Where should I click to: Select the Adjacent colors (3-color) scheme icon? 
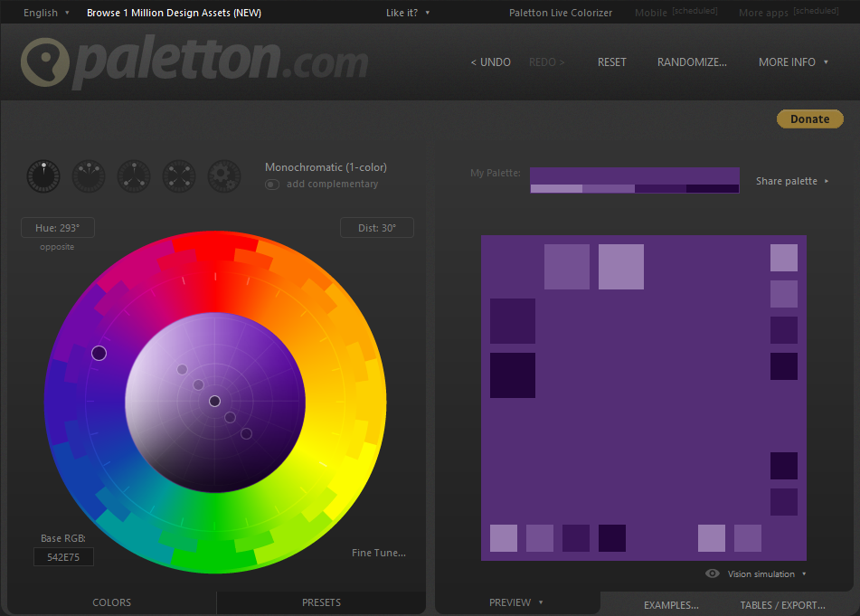coord(89,176)
